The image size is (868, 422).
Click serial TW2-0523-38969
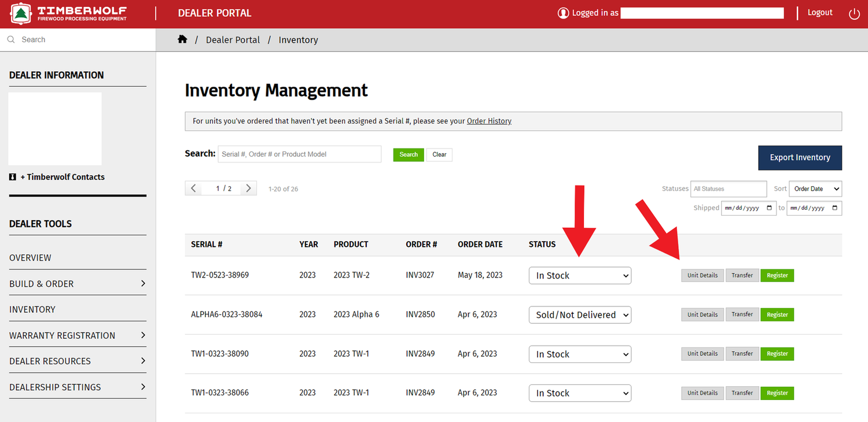pyautogui.click(x=220, y=275)
